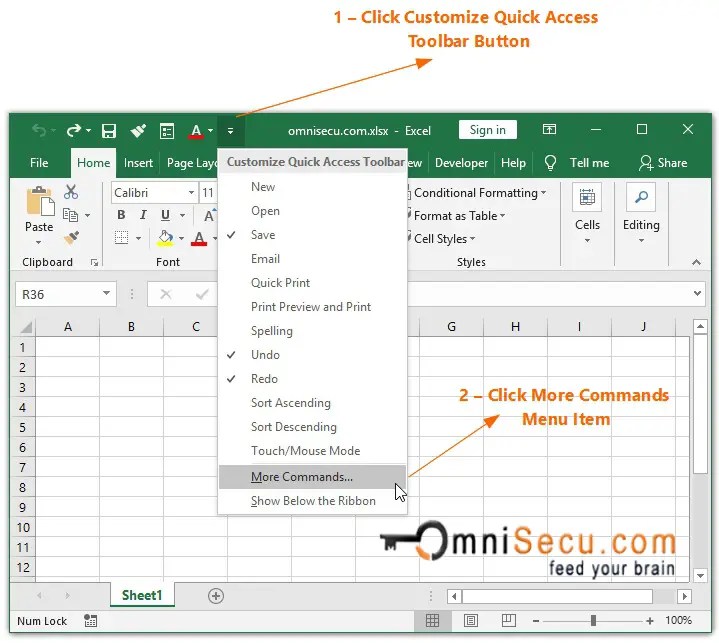This screenshot has width=719, height=643.
Task: Open the Format as Table dropdown
Action: pyautogui.click(x=456, y=216)
